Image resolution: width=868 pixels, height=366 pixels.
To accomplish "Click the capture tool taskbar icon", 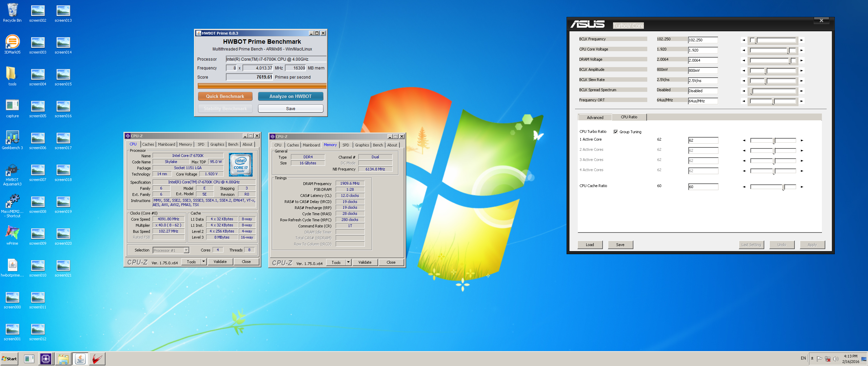I will pyautogui.click(x=29, y=359).
